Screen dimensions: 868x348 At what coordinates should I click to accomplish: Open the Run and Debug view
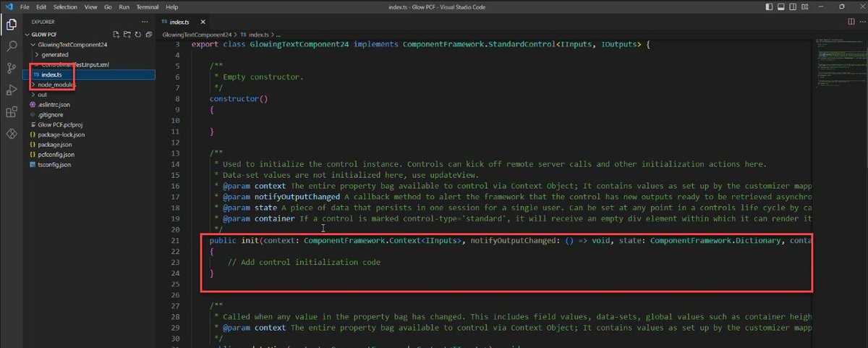pyautogui.click(x=11, y=90)
